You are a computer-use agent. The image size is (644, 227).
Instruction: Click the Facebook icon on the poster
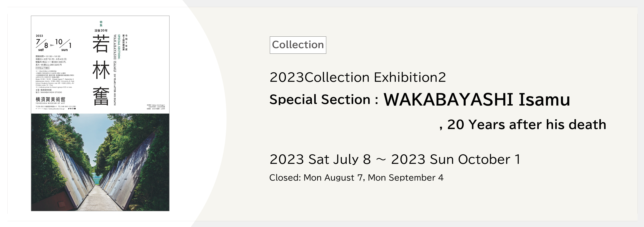pyautogui.click(x=71, y=109)
